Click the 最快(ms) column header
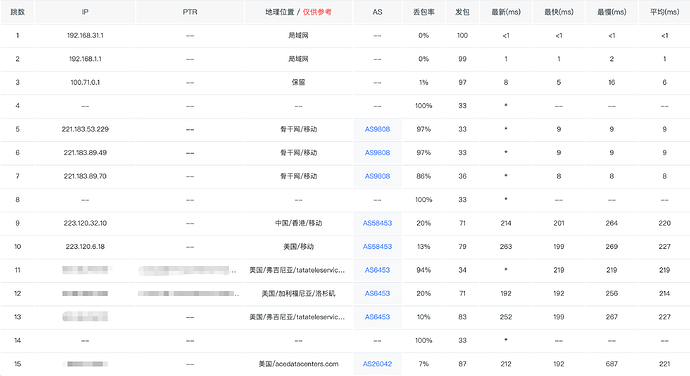The image size is (690, 376). (559, 12)
